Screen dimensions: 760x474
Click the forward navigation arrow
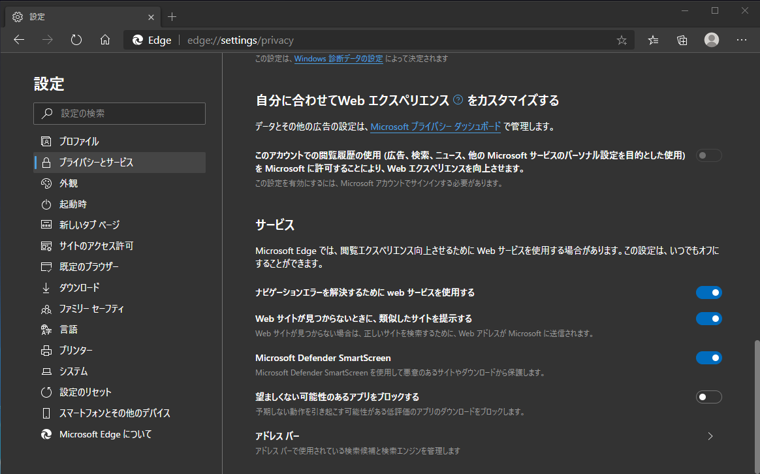click(x=48, y=40)
